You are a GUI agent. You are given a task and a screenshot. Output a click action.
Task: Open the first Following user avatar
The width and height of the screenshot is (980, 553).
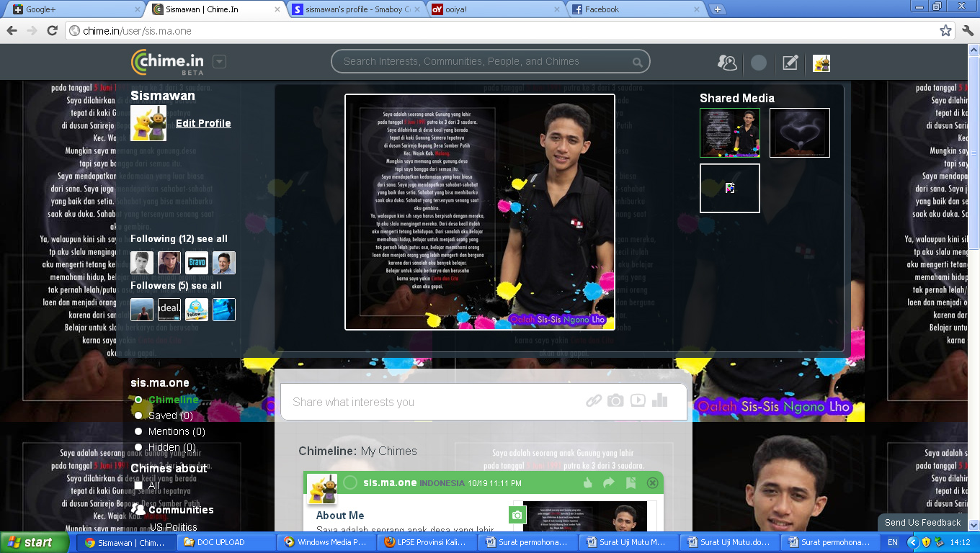tap(142, 263)
